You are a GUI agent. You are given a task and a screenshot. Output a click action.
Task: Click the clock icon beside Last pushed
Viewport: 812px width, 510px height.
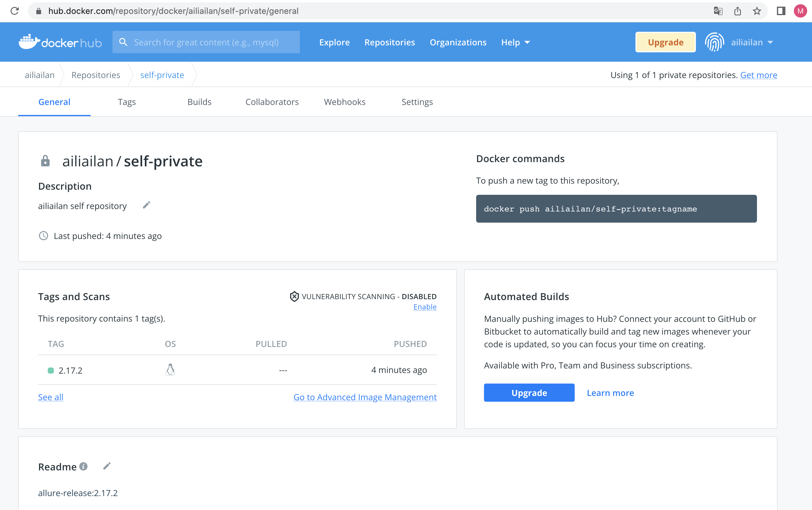click(44, 236)
